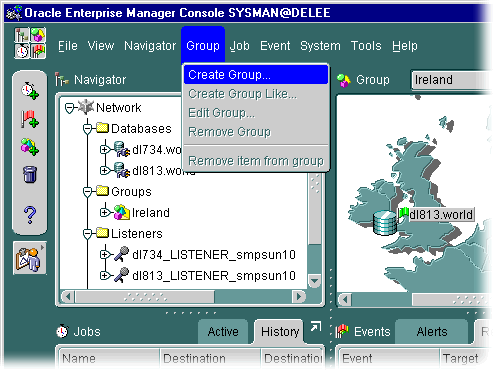Viewport: 498px width, 375px height.
Task: Choose Edit Group... menu entry
Action: [256, 113]
